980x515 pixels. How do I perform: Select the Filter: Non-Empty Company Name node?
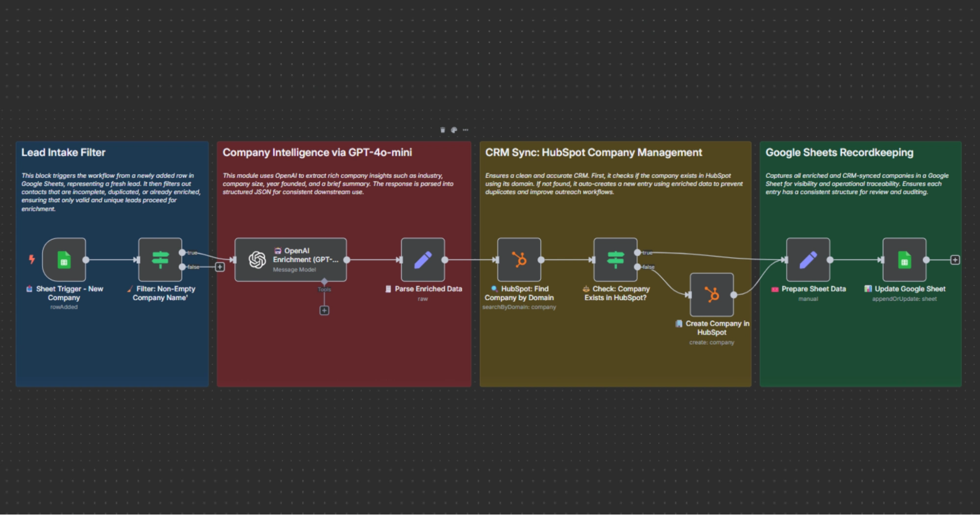click(160, 260)
